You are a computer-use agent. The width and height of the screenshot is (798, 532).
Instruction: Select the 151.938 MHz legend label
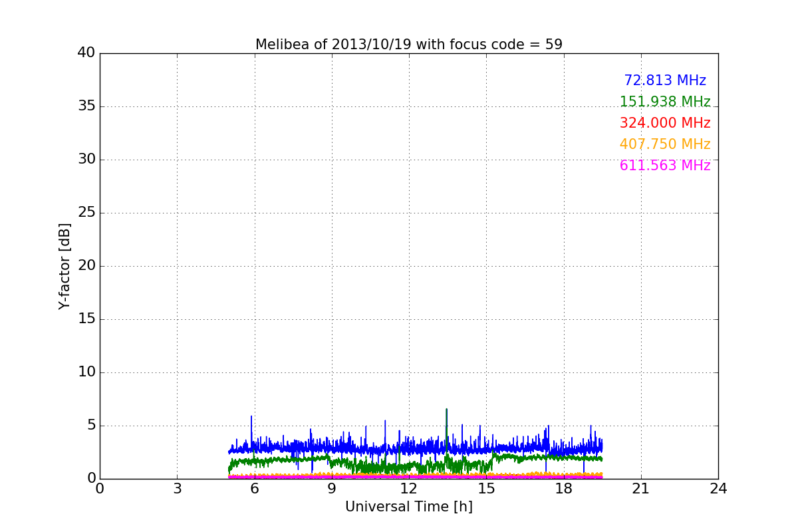[x=665, y=102]
